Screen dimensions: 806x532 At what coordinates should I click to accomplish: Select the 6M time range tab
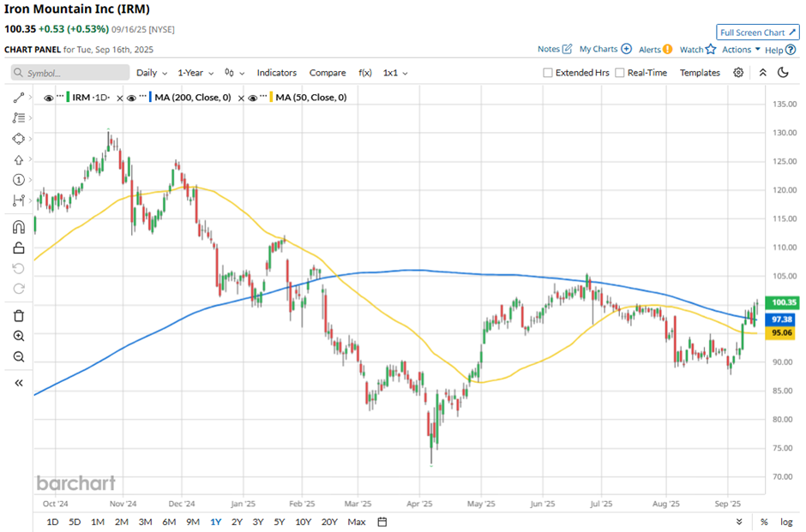point(169,522)
